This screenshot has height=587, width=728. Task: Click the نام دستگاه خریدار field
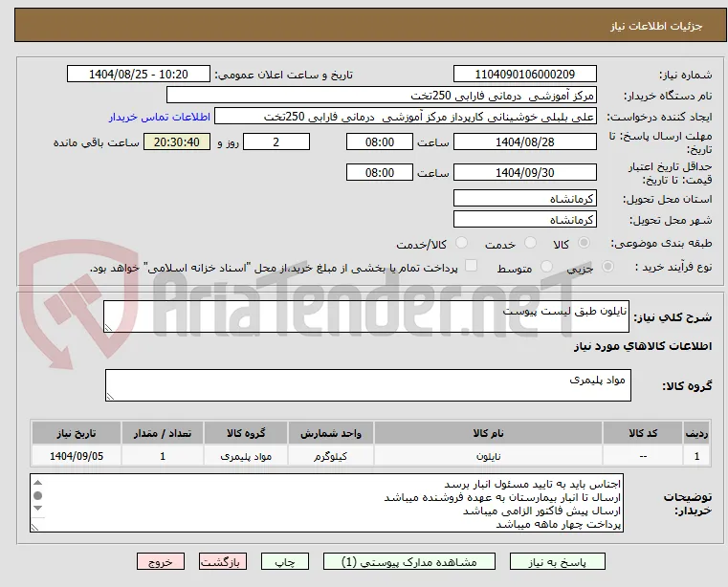tap(381, 96)
